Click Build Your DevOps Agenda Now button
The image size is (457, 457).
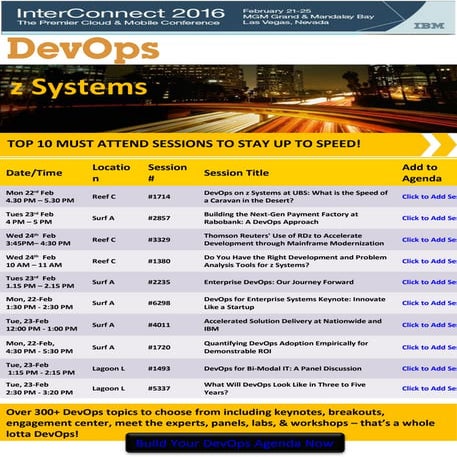[x=235, y=443]
